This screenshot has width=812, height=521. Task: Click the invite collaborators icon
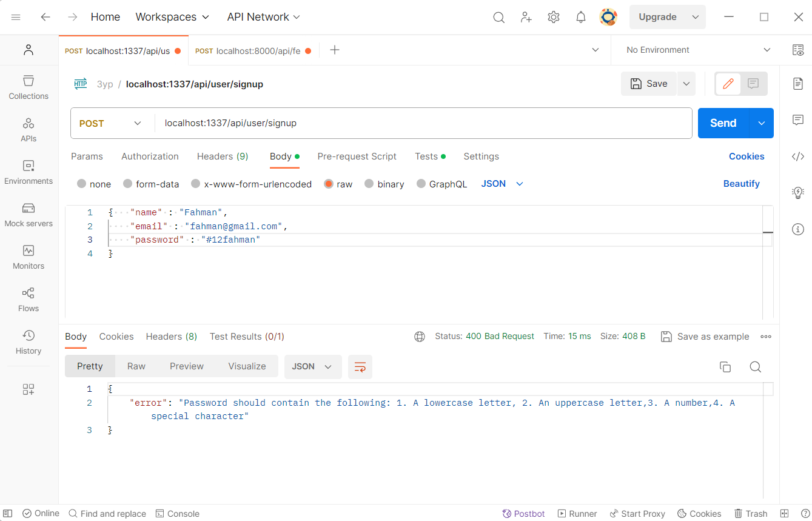526,17
